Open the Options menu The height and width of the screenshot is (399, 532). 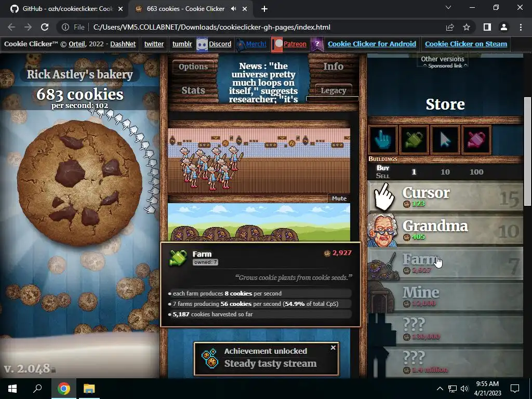193,66
